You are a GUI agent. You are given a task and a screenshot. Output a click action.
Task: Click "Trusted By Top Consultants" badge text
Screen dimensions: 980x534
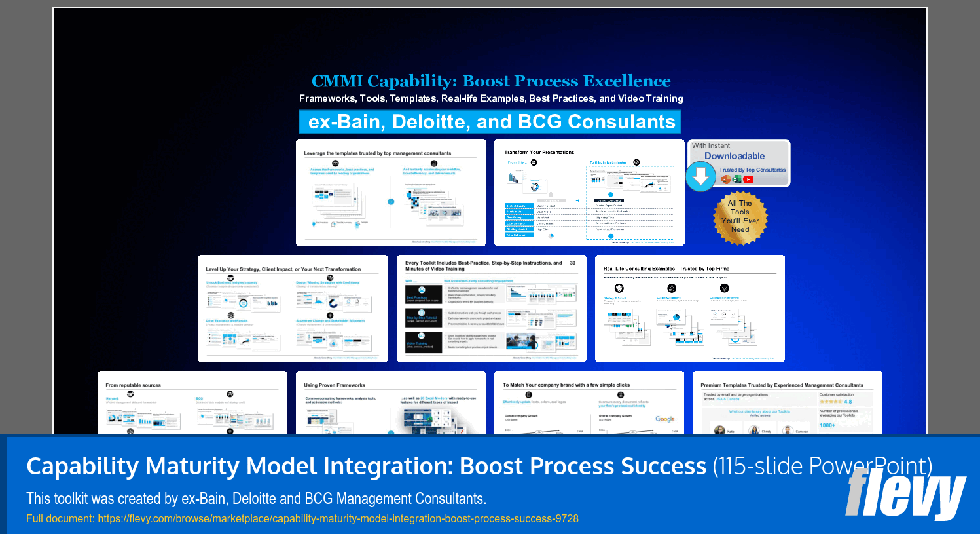click(752, 170)
